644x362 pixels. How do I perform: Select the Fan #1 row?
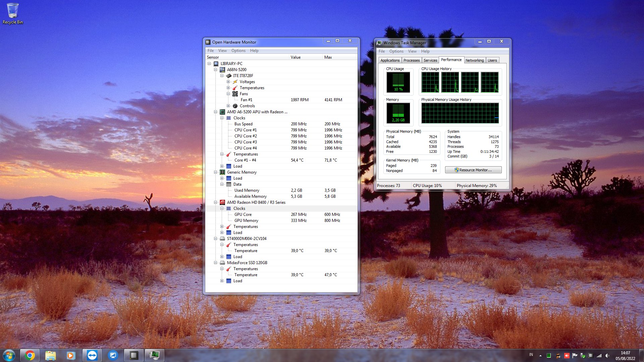click(x=281, y=100)
